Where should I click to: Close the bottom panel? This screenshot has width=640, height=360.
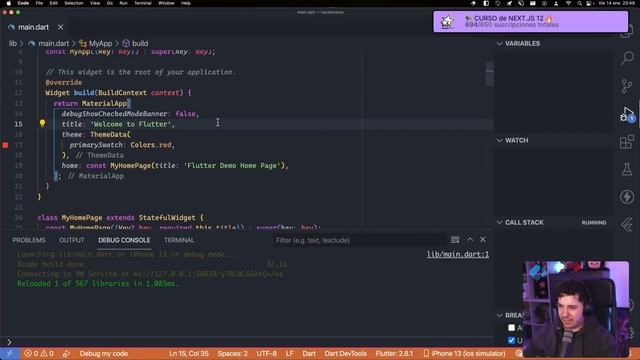click(483, 240)
